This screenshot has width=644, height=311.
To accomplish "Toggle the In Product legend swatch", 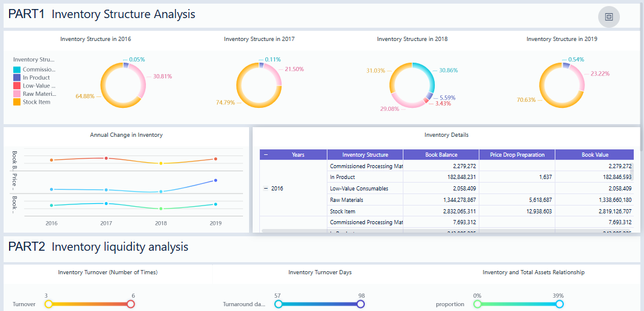I will (17, 78).
